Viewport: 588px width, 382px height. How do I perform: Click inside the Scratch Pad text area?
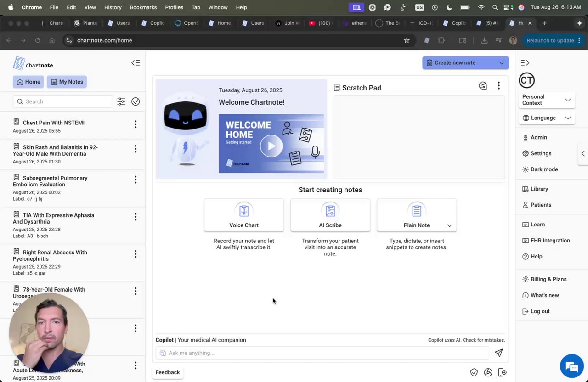[419, 137]
